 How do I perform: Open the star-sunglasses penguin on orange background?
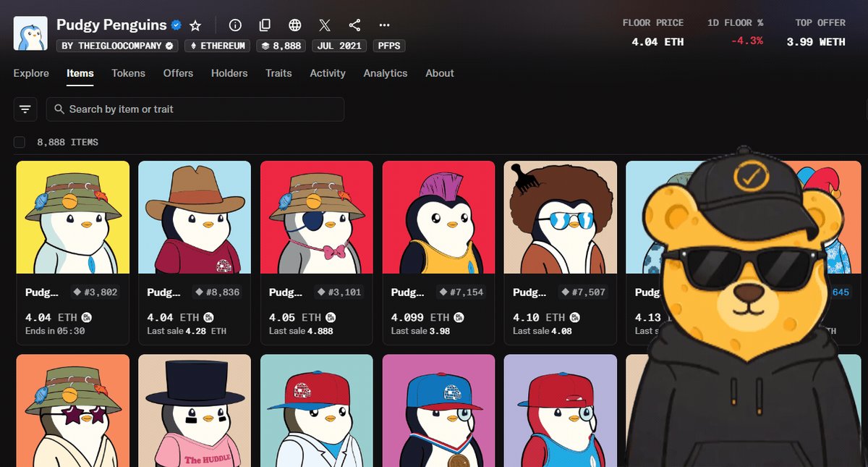(x=73, y=411)
